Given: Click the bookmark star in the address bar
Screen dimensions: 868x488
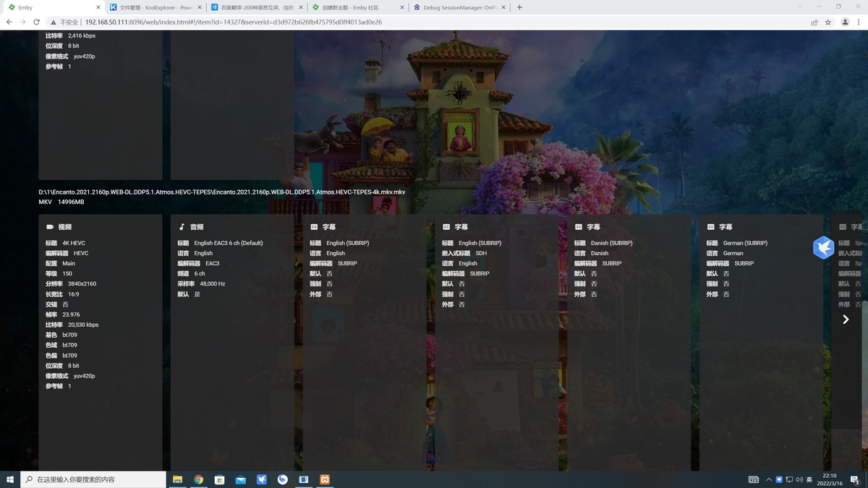Looking at the screenshot, I should click(x=827, y=22).
